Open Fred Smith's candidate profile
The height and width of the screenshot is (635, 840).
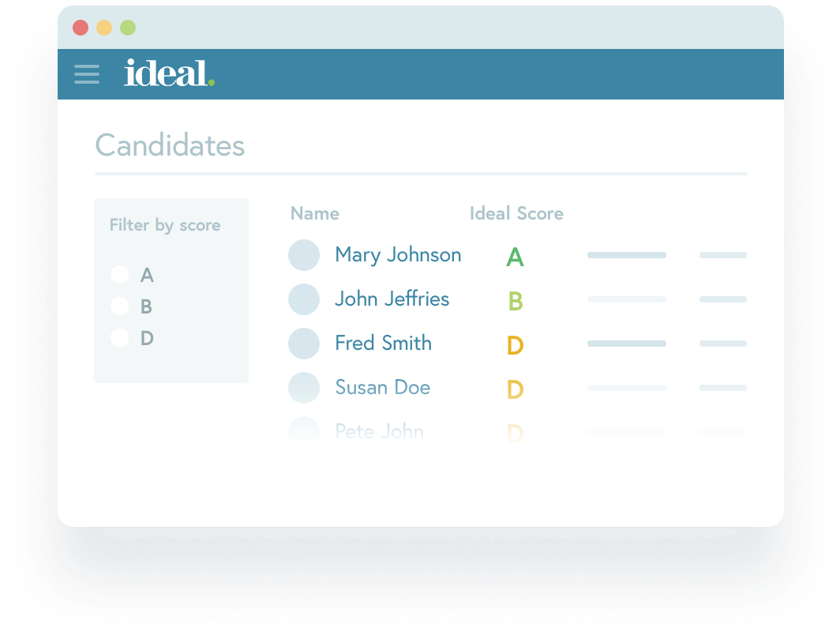tap(383, 344)
